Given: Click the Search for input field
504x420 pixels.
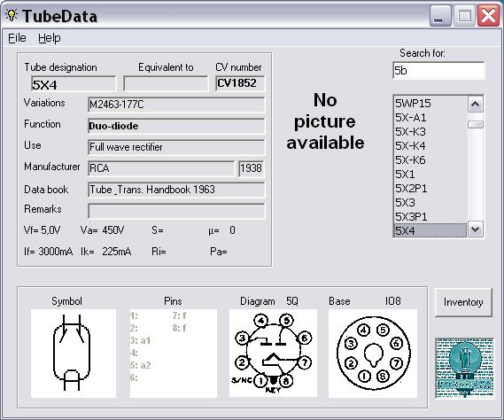Looking at the screenshot, I should pyautogui.click(x=438, y=70).
